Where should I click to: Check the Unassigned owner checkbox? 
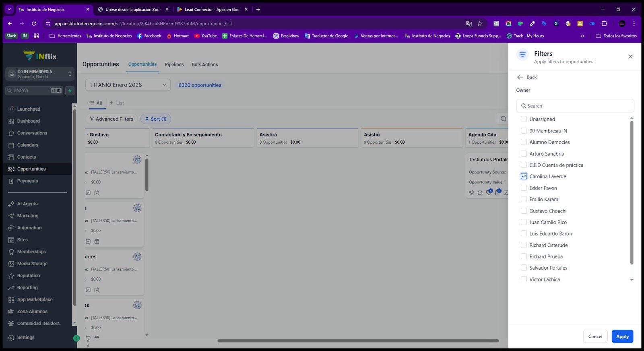pos(524,119)
